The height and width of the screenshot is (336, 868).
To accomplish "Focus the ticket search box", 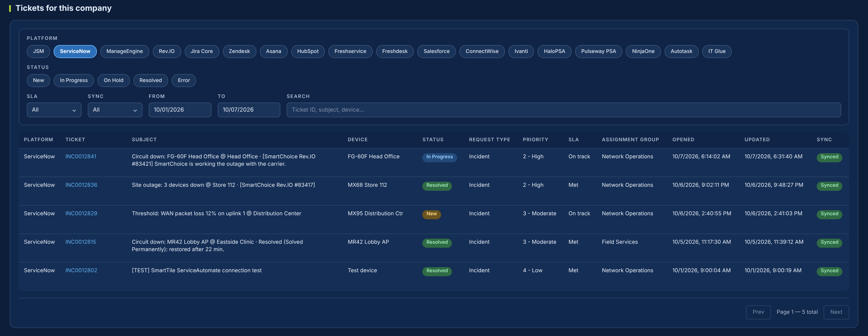I will (x=563, y=110).
